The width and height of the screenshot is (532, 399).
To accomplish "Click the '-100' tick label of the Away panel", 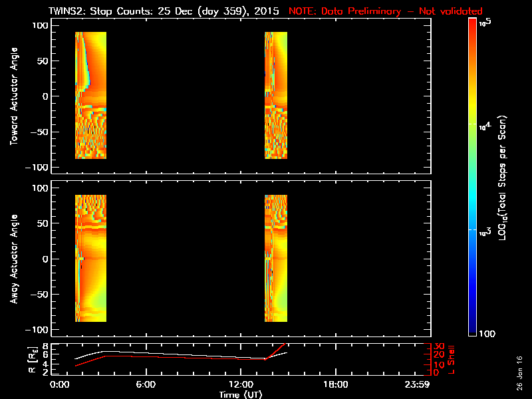I will tap(37, 330).
